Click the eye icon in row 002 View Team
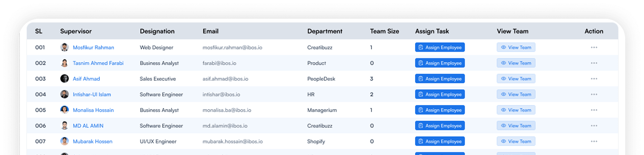This screenshot has width=644, height=155. tap(503, 63)
